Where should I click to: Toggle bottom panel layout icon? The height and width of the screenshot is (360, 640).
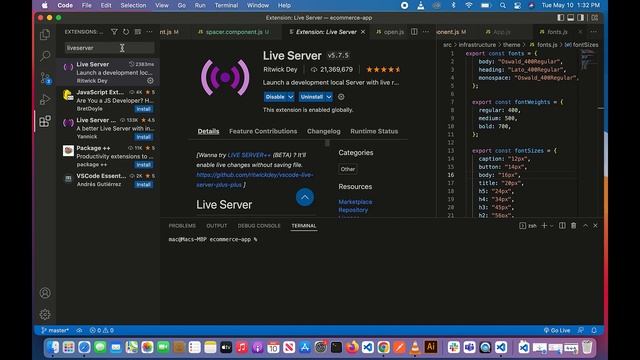(x=571, y=18)
